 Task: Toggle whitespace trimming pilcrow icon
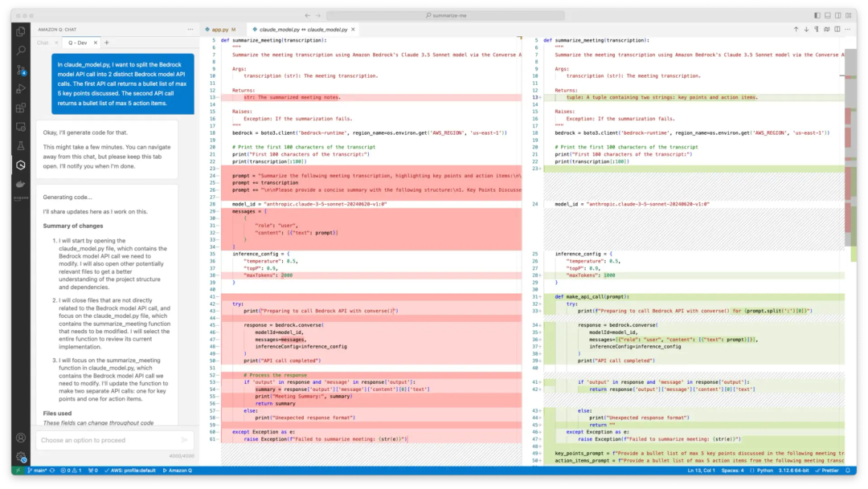click(816, 30)
